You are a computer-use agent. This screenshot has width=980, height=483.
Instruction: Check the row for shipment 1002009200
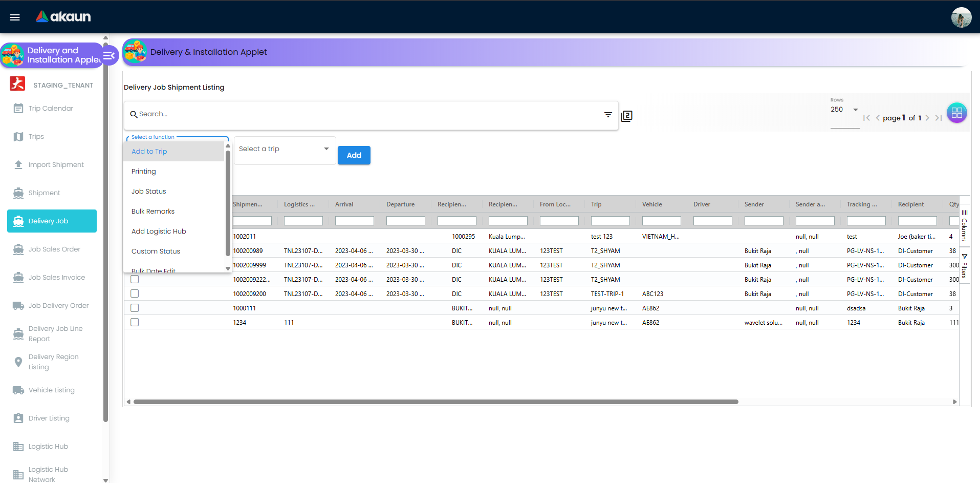pos(134,293)
